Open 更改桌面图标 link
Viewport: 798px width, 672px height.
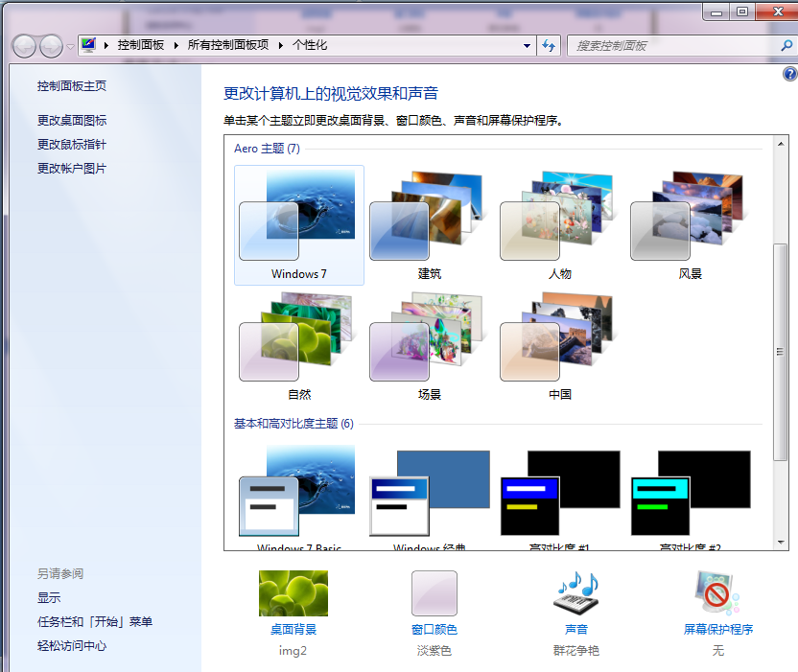[72, 121]
